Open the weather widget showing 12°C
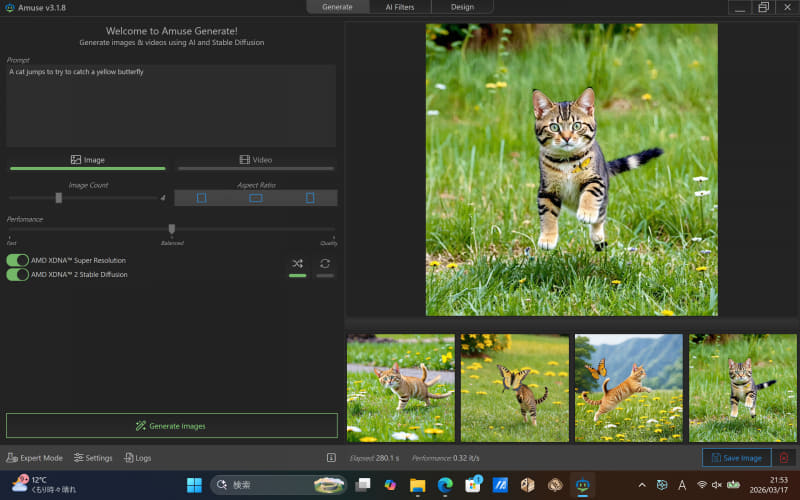Screen dimensions: 800x500 43,484
